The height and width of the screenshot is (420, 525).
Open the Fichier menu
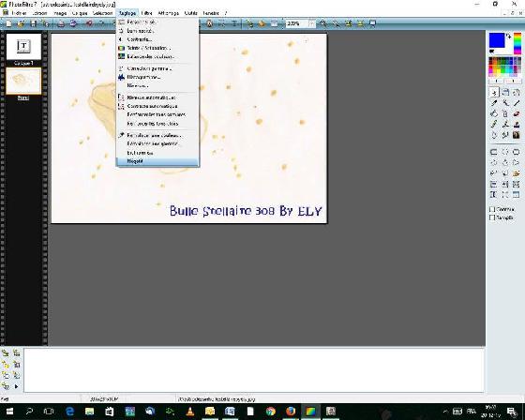[19, 13]
